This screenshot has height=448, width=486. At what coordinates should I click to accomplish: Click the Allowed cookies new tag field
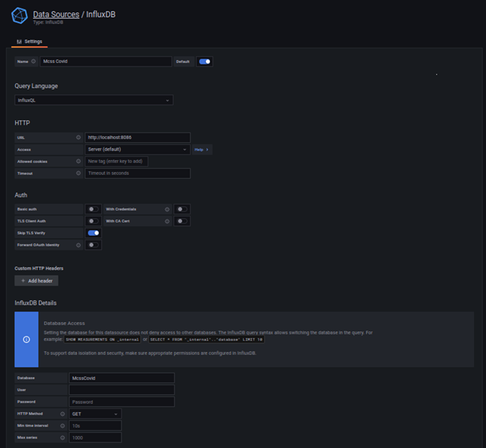[x=116, y=161]
